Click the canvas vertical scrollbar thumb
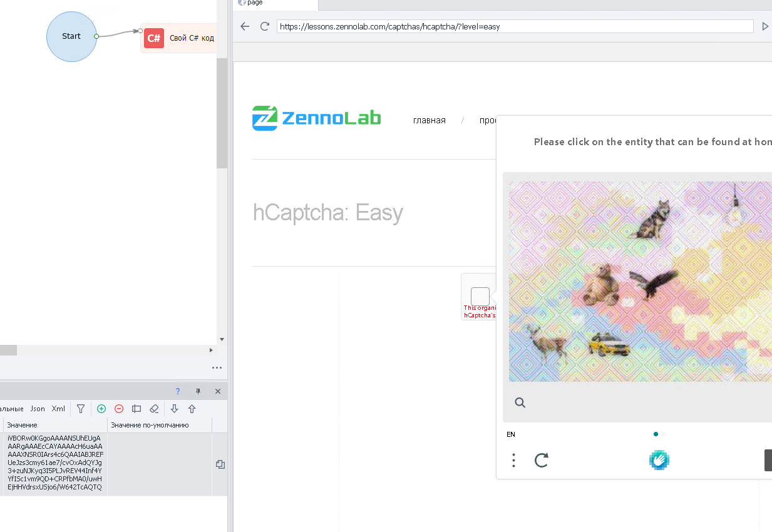The height and width of the screenshot is (532, 772). pos(222,113)
